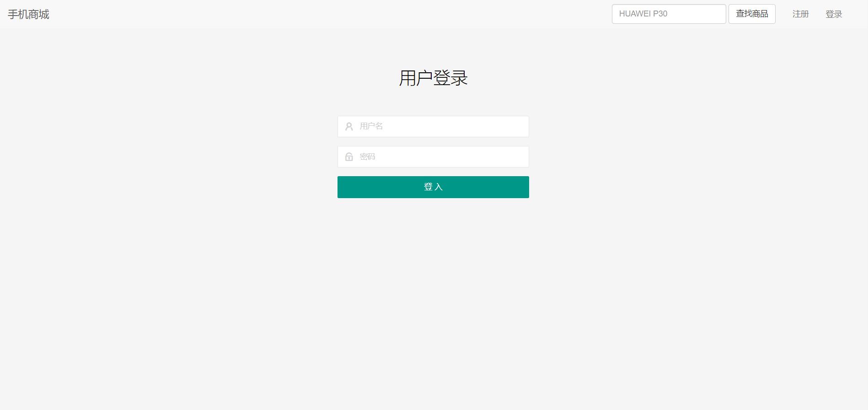Open the 手机商城 home logo link
Screen dimensions: 868x410
coord(28,14)
